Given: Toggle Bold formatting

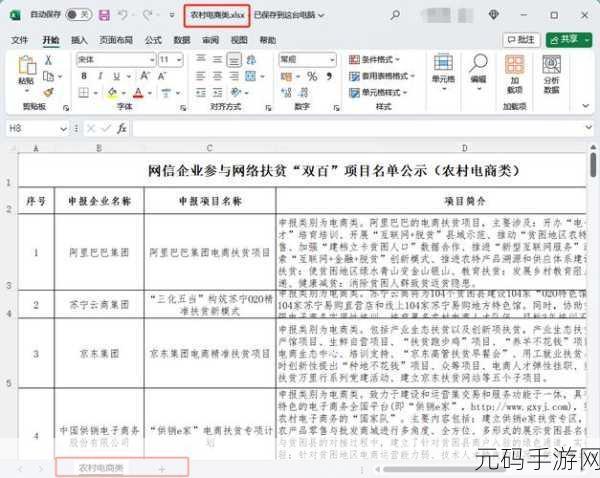Looking at the screenshot, I should click(x=84, y=76).
